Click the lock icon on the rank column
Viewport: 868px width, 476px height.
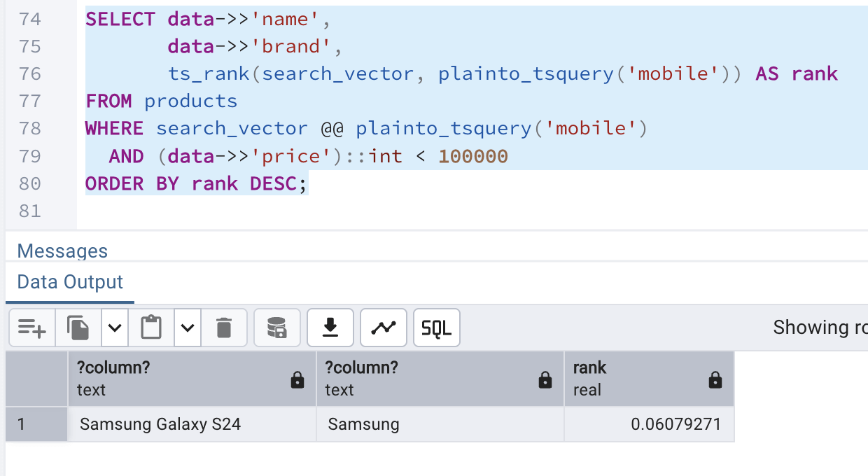[715, 380]
